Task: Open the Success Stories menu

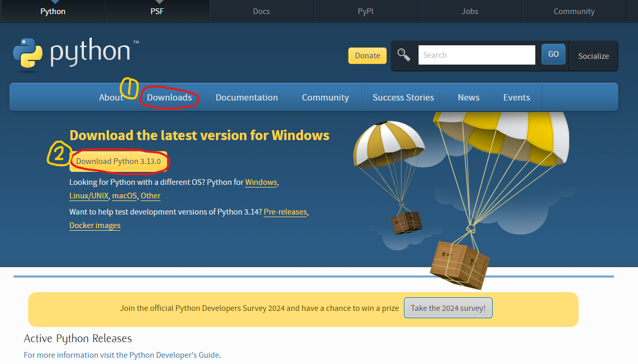Action: [403, 97]
